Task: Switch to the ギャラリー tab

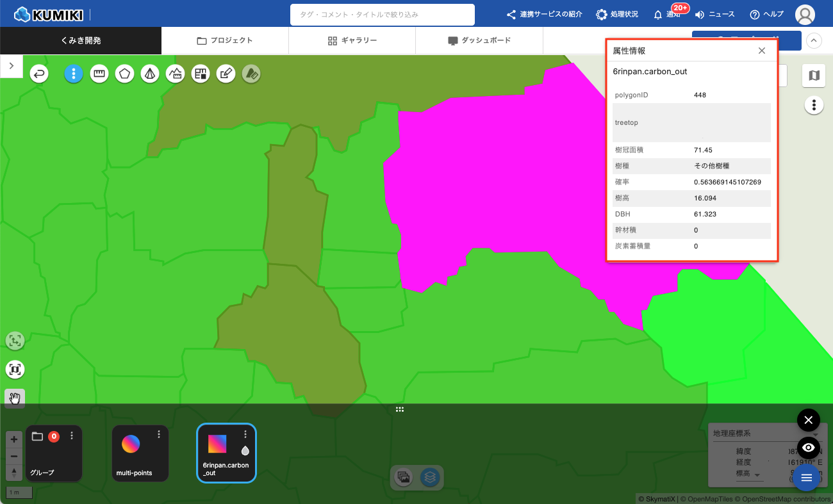Action: (352, 40)
